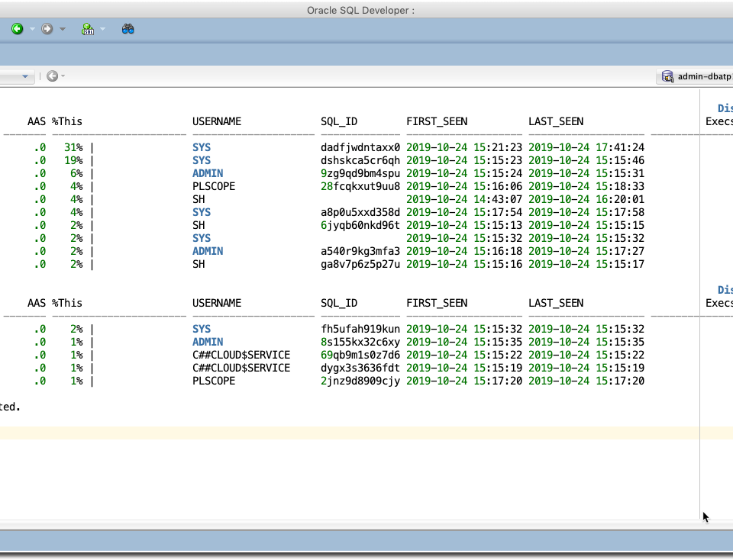Viewport: 733px width, 560px height.
Task: Click the first FIRST_SEEN column header
Action: click(437, 121)
